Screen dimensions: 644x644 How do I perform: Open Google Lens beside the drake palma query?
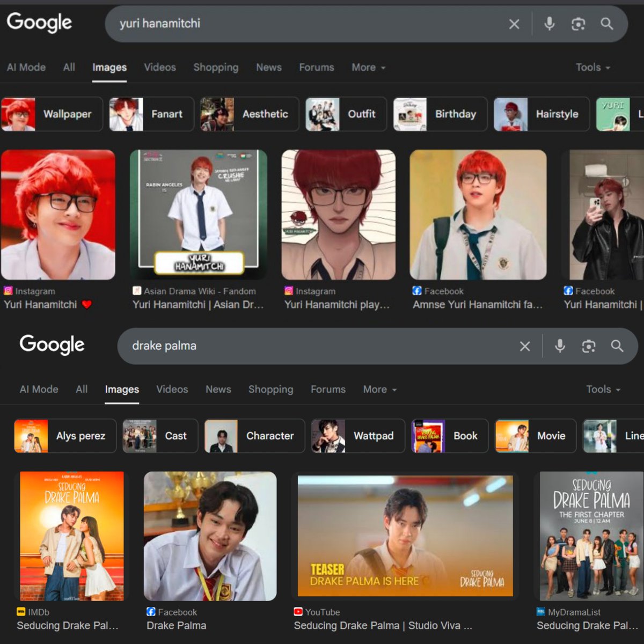click(x=589, y=346)
